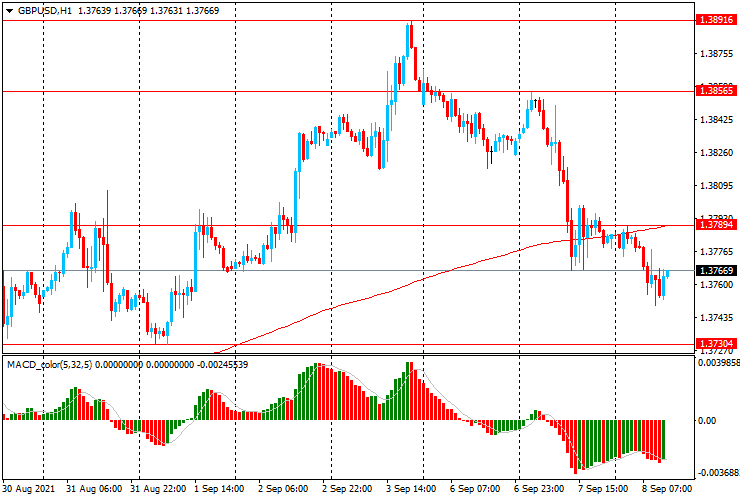Image resolution: width=740 pixels, height=500 pixels.
Task: Select the GBPUSD,H1 chart title
Action: 45,10
